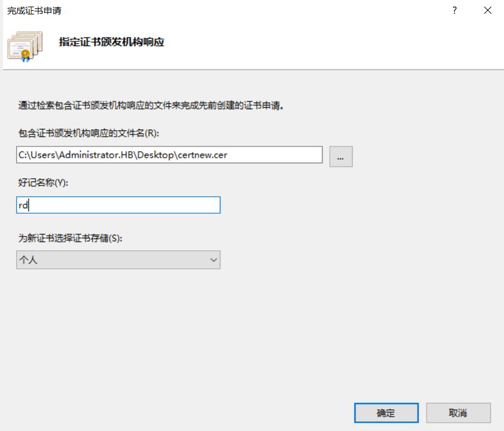Click the heading 指定证书颁发机构响应
Screen dimensions: 504x431
click(112, 42)
